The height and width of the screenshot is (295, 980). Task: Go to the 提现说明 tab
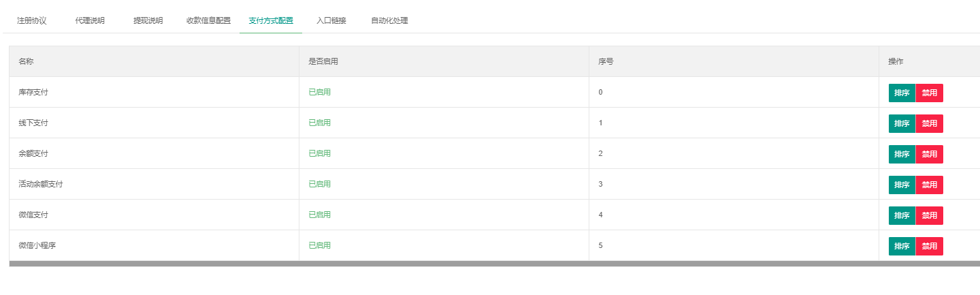(x=148, y=20)
